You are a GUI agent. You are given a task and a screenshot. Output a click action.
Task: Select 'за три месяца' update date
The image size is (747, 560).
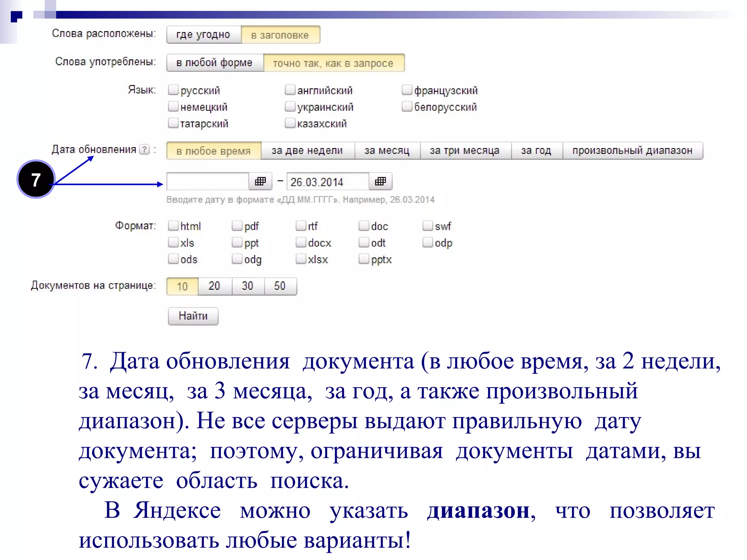click(x=465, y=151)
